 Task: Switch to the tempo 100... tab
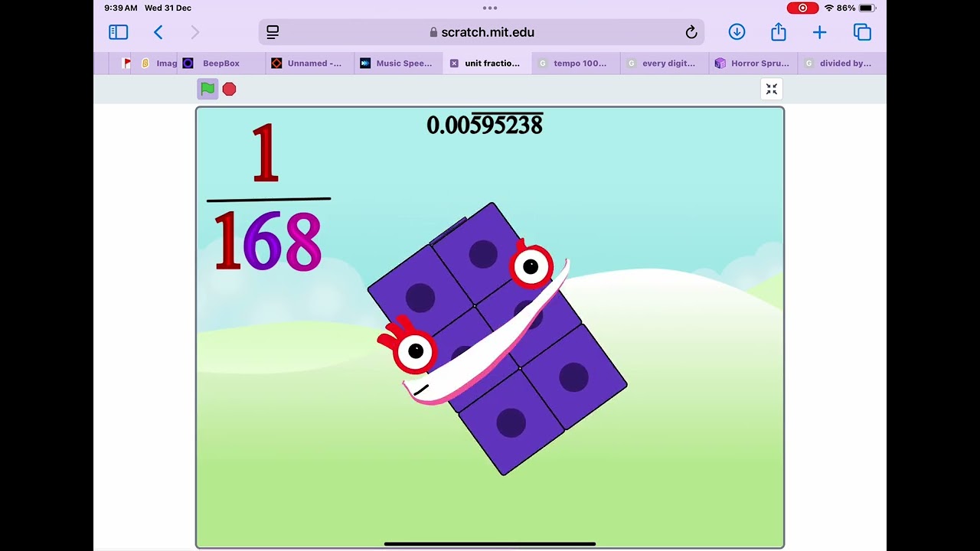577,64
